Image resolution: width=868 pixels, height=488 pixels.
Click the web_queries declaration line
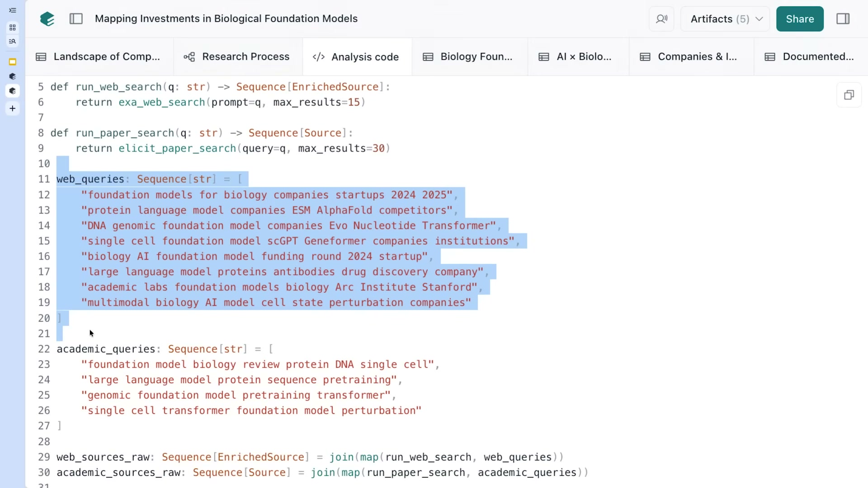click(150, 179)
